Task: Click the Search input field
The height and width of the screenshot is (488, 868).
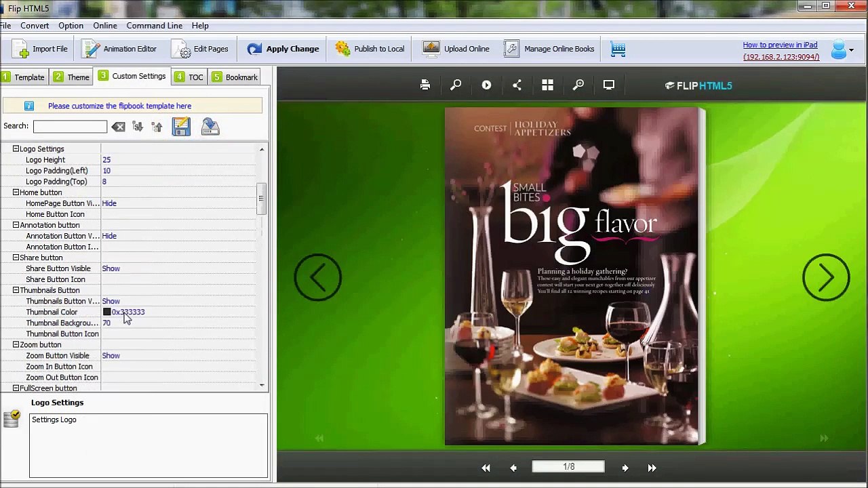Action: coord(70,127)
